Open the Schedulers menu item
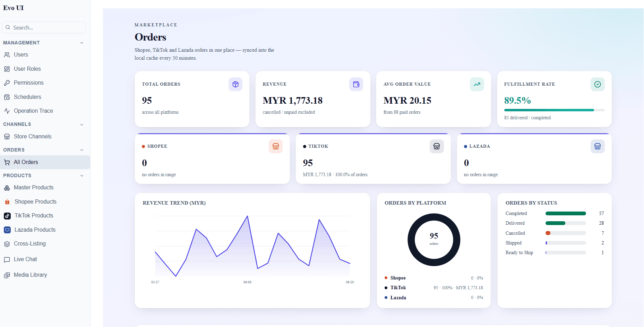The image size is (644, 327). [45, 97]
